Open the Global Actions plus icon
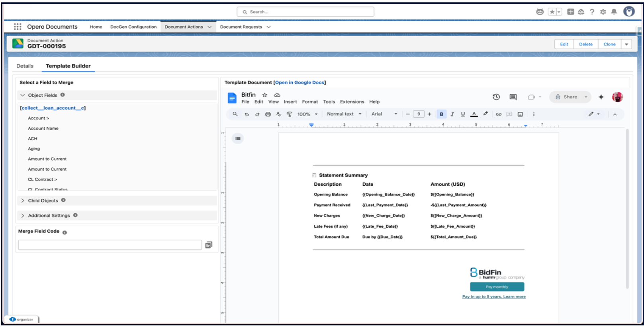Screen dimensions: 644x327 [x=570, y=12]
